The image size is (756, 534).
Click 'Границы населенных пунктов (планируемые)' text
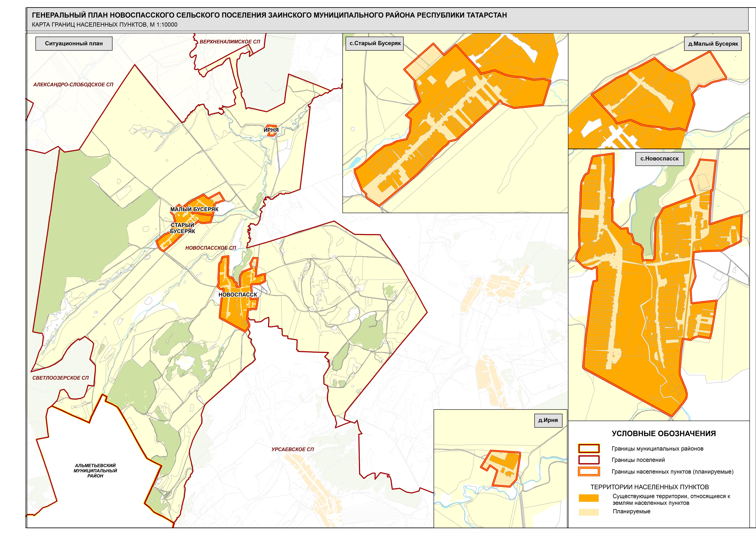(x=673, y=472)
